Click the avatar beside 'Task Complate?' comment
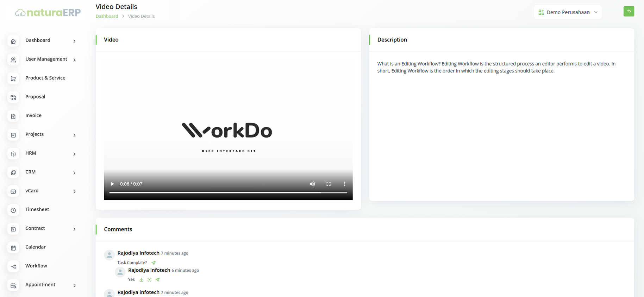 [x=109, y=255]
